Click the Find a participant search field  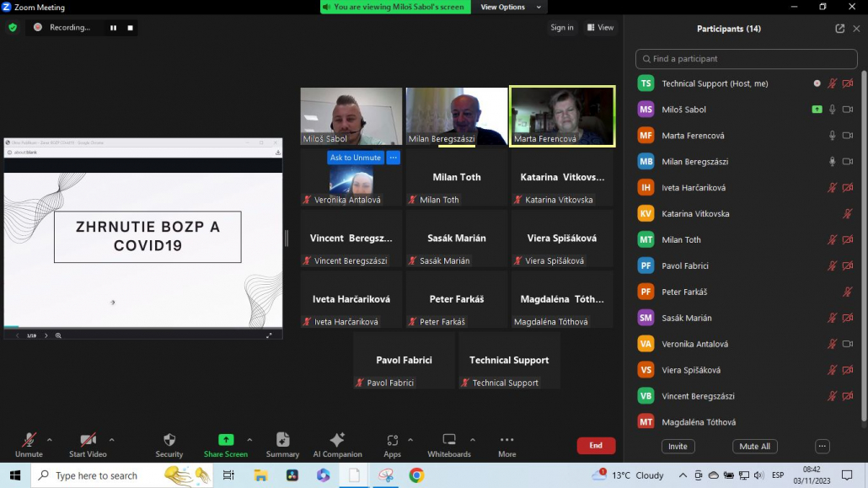[747, 59]
